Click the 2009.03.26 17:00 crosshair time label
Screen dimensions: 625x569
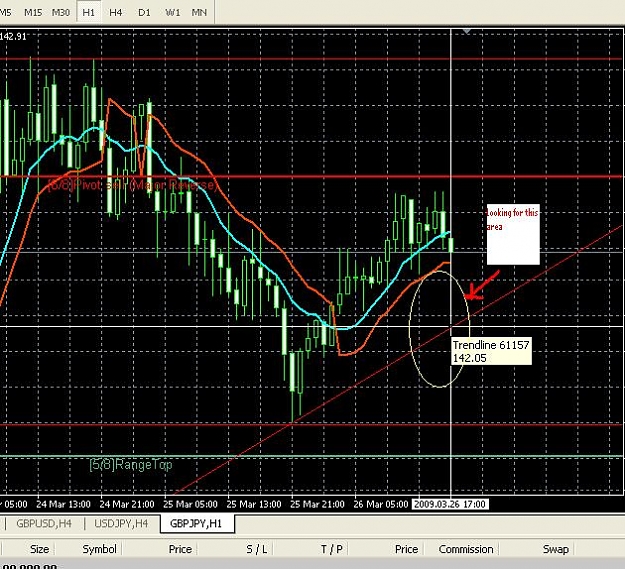click(450, 504)
